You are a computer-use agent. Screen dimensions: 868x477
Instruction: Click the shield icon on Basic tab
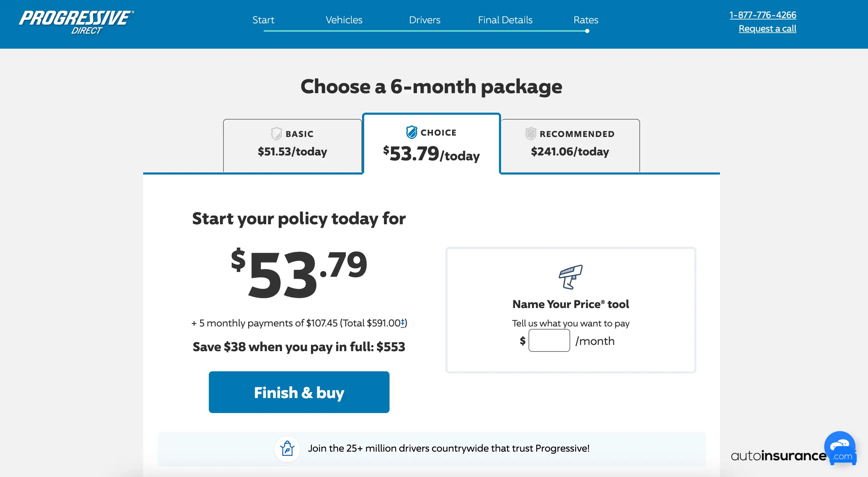click(277, 134)
